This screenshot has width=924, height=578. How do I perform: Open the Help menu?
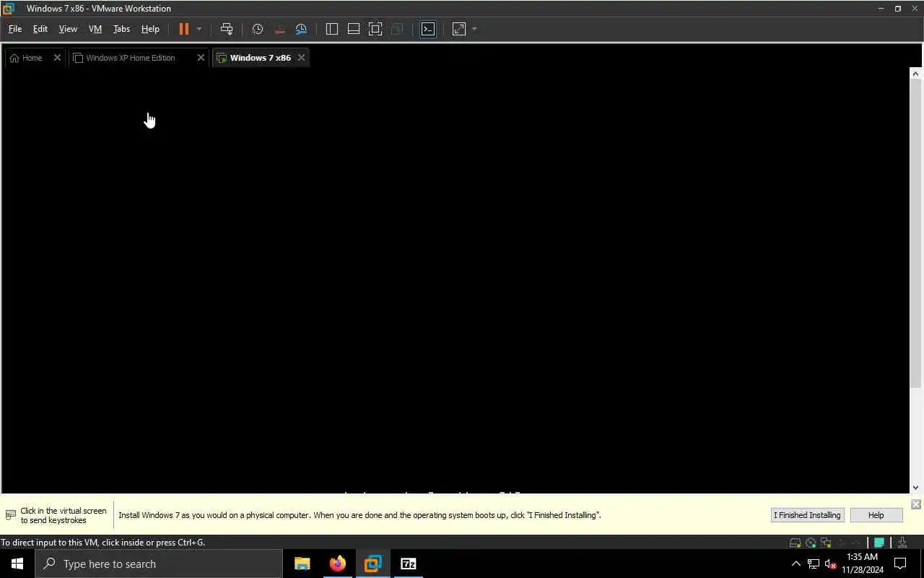[150, 29]
